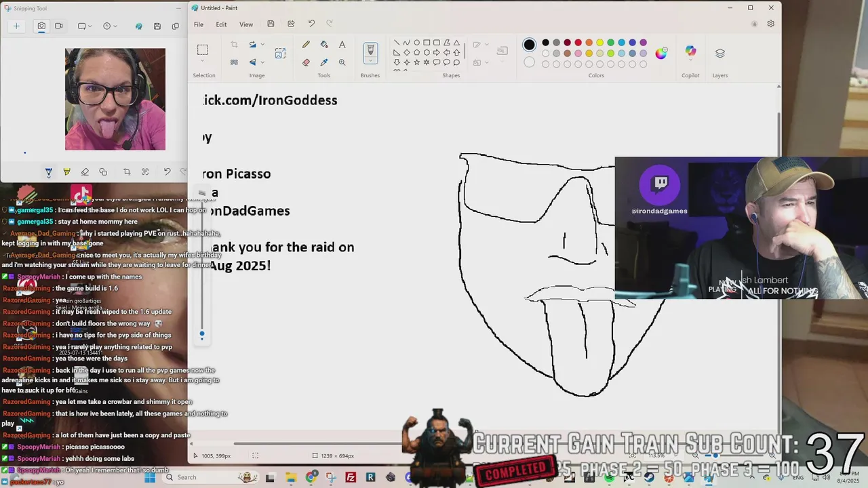Pick the green color swatch

(x=610, y=43)
